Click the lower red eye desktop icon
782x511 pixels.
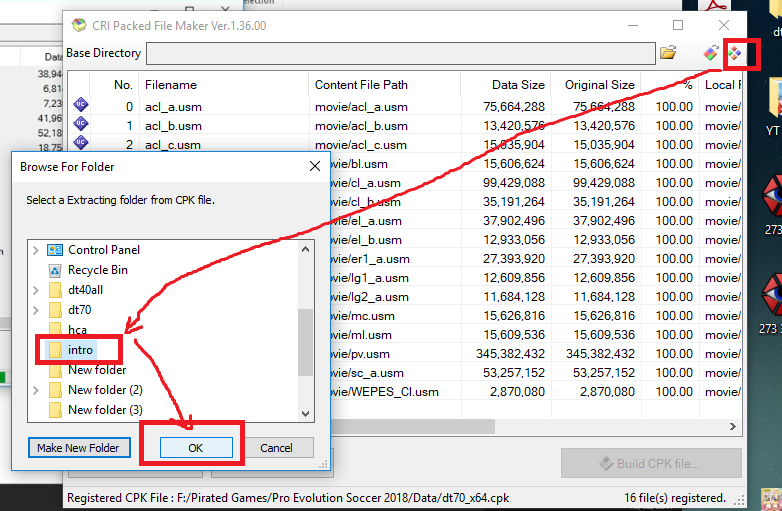(x=773, y=294)
